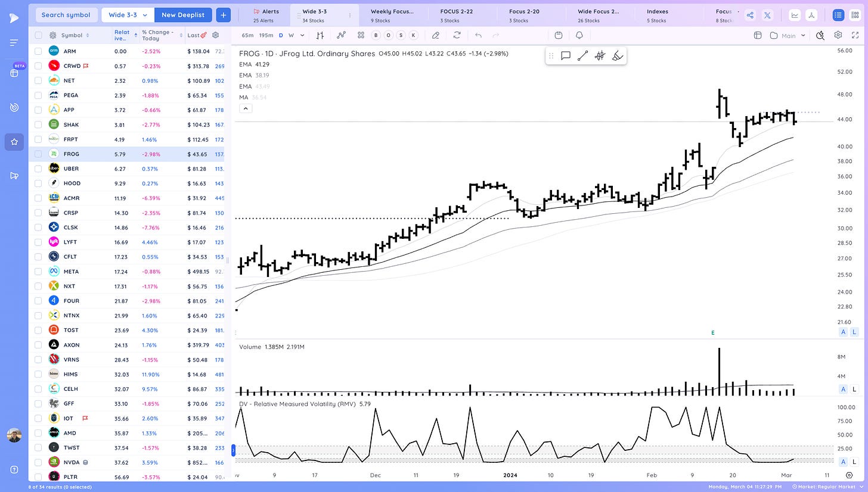Check the box for NVDA row
The height and width of the screenshot is (492, 868).
click(x=38, y=462)
